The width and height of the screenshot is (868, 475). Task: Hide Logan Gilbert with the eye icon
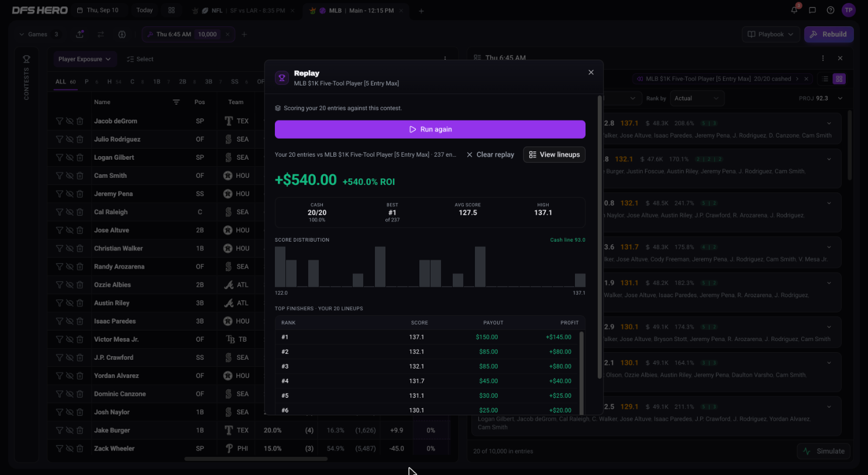point(70,157)
